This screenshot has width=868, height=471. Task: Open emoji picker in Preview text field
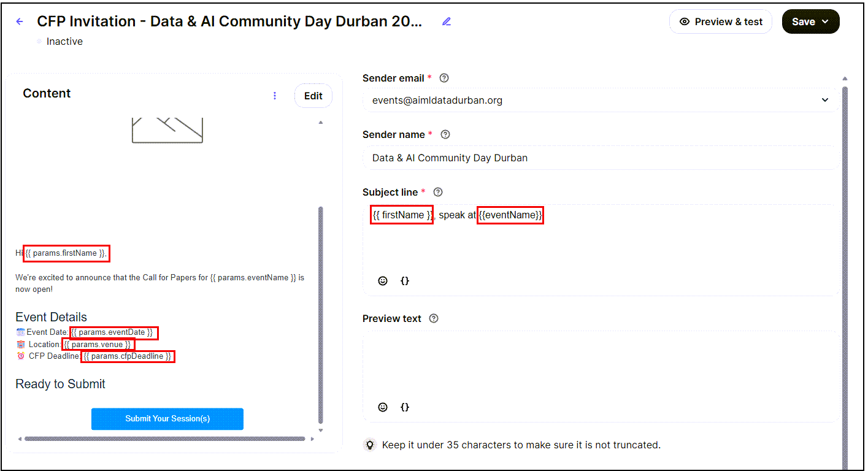(383, 407)
